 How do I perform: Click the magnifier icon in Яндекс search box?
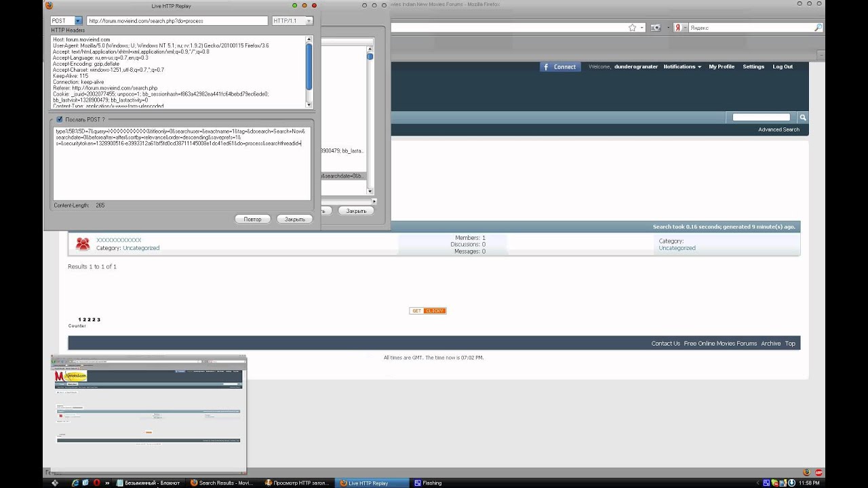point(818,28)
